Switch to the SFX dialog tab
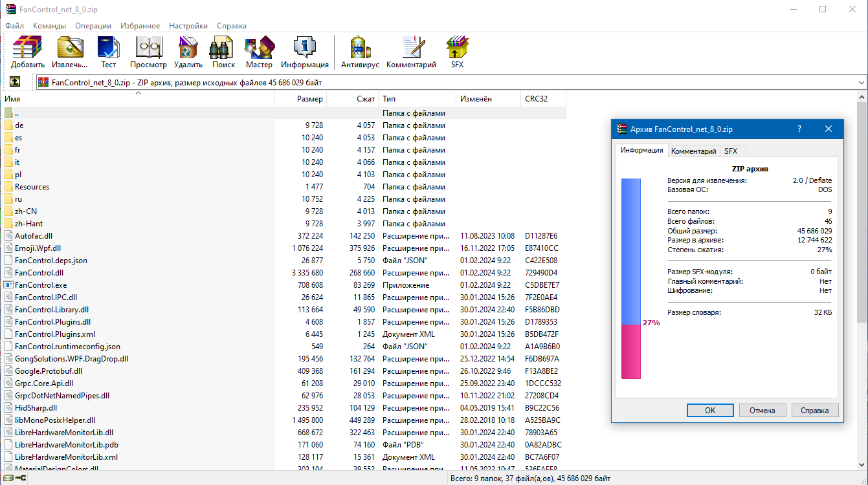Image resolution: width=868 pixels, height=485 pixels. [x=731, y=151]
